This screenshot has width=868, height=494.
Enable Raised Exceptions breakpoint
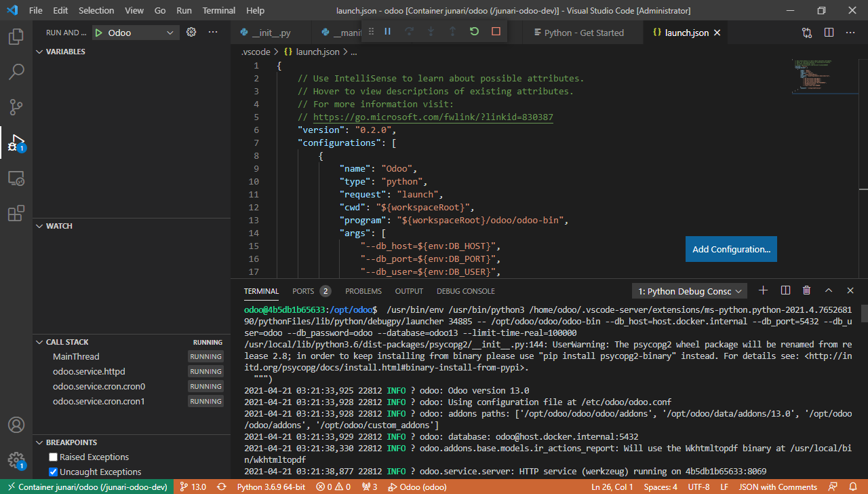point(54,457)
